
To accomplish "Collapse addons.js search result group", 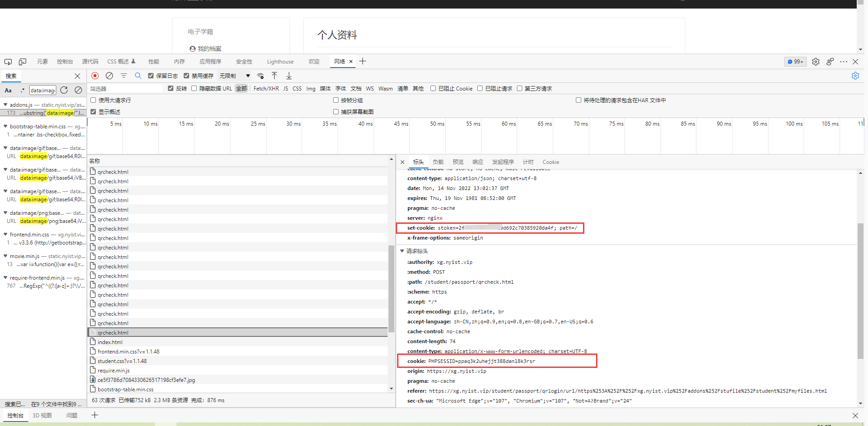I will (5, 104).
